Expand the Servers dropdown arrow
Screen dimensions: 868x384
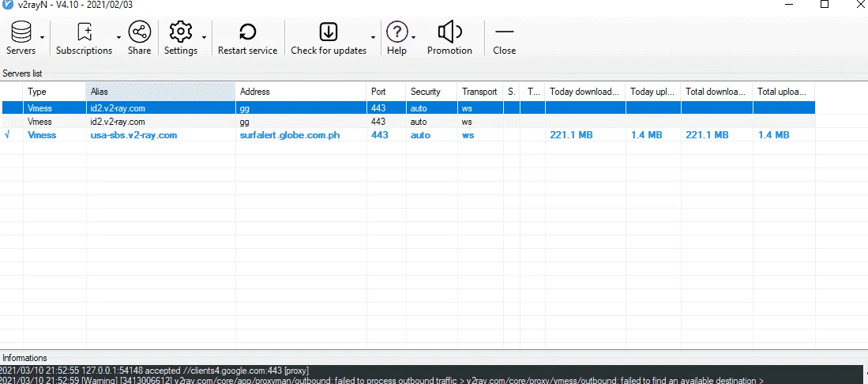click(x=43, y=38)
